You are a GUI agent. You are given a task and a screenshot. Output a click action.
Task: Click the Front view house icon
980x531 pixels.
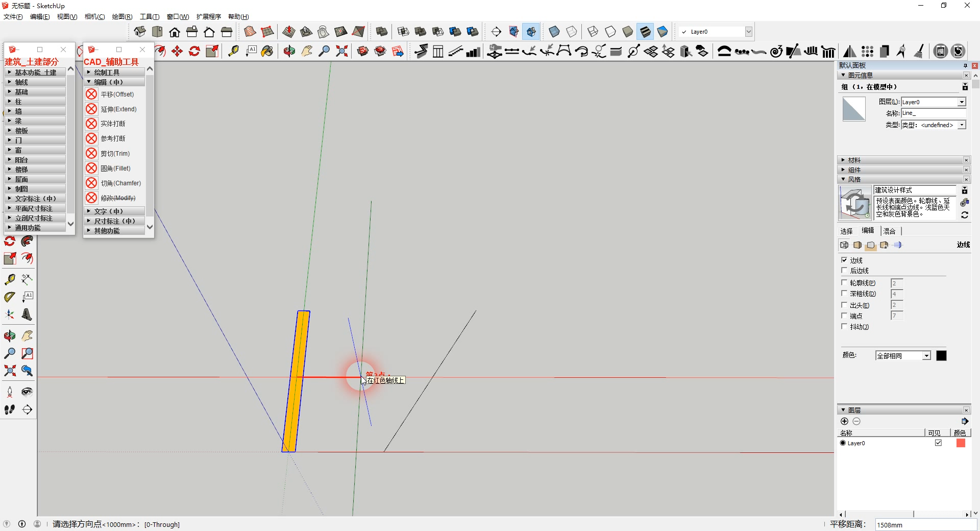click(175, 32)
